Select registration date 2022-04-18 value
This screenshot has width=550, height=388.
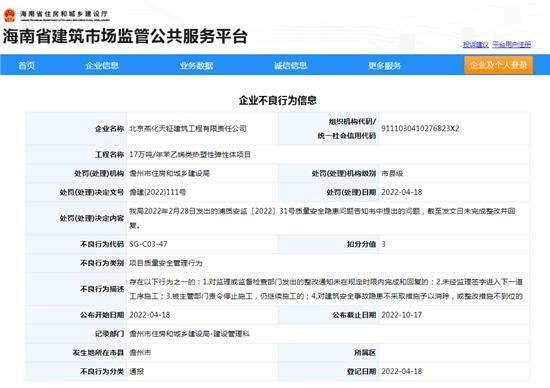(402, 371)
